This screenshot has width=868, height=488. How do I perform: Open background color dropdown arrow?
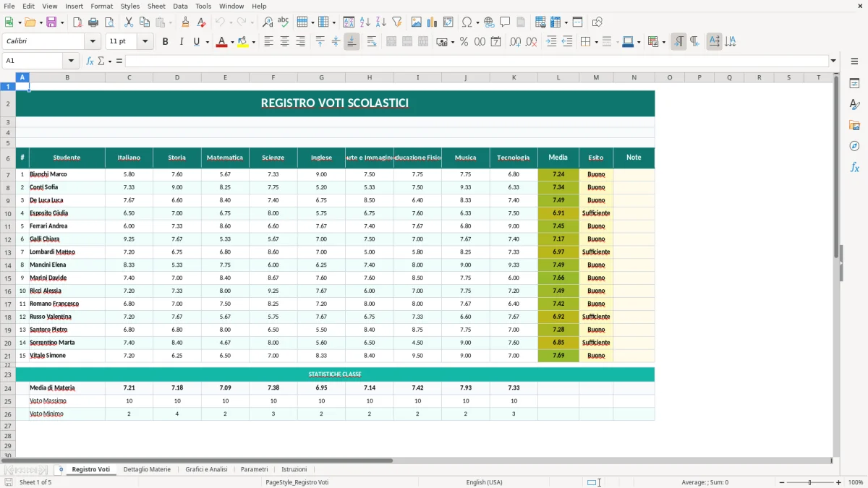click(253, 42)
